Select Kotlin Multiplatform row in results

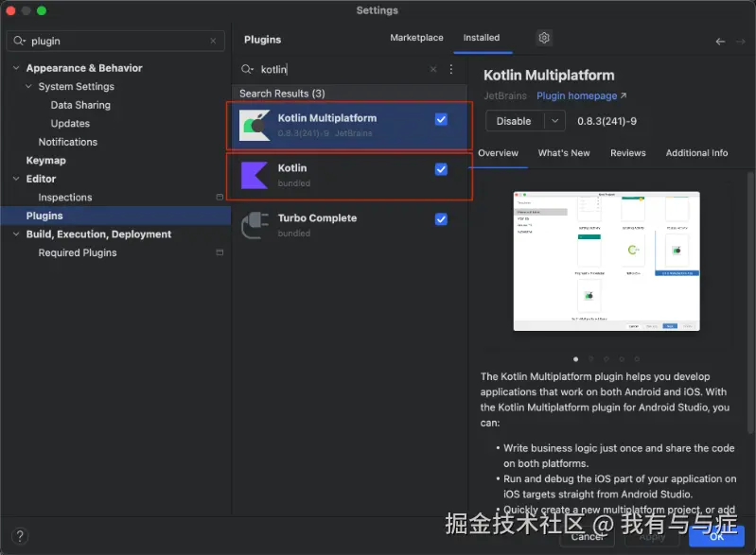coord(349,125)
